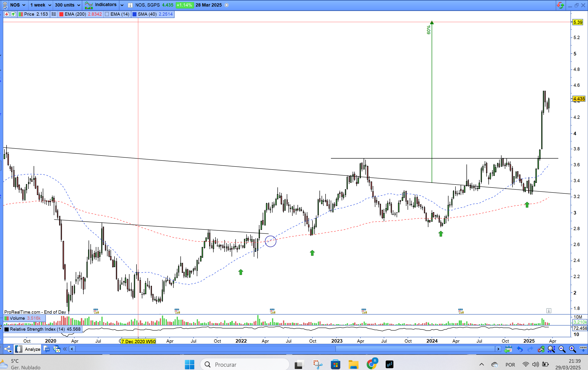Viewport: 588px width, 370px height.
Task: Click the red down arrow indicator icon
Action: 7,14
